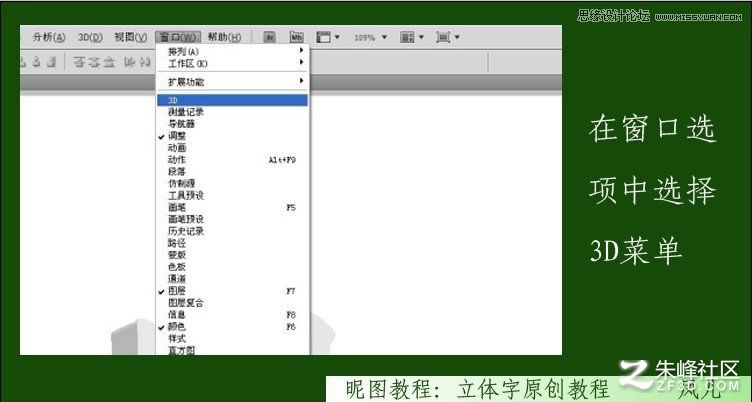This screenshot has width=752, height=402.
Task: Open the 分析(A) menu
Action: coord(48,37)
